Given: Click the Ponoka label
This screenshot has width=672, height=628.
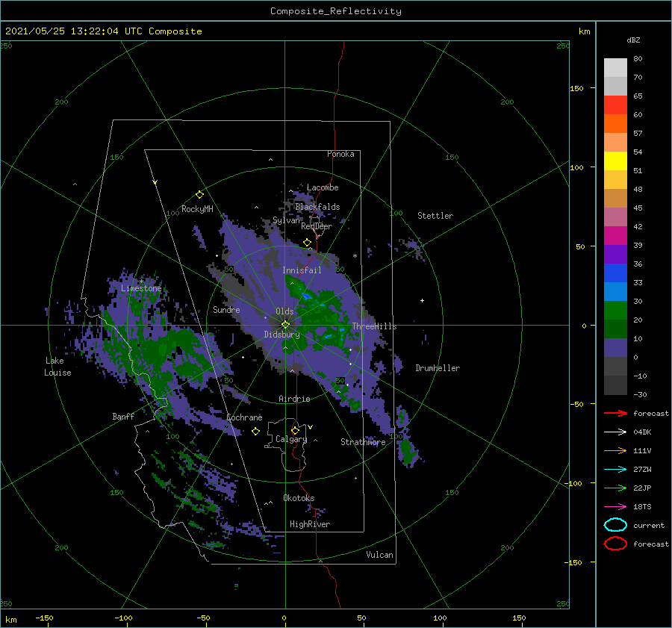Looking at the screenshot, I should coord(340,154).
